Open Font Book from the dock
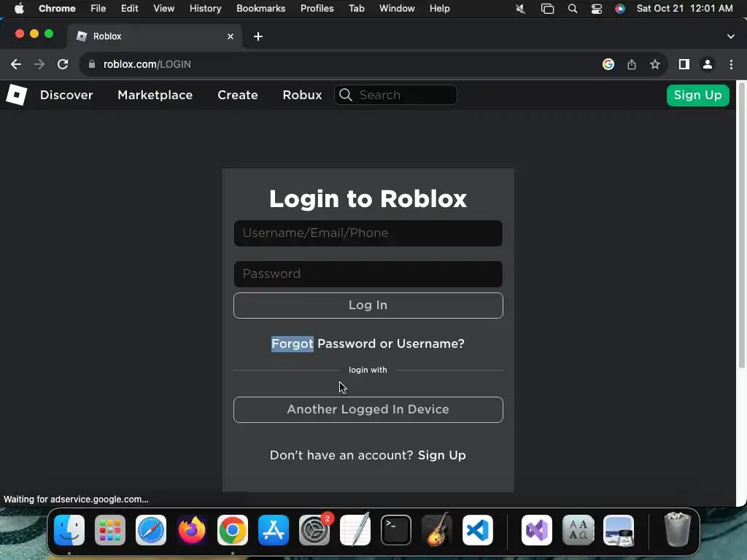The height and width of the screenshot is (560, 747). [578, 530]
